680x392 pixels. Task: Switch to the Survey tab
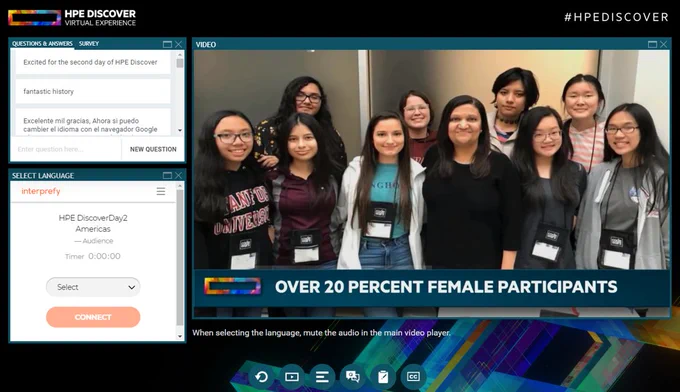click(x=89, y=44)
